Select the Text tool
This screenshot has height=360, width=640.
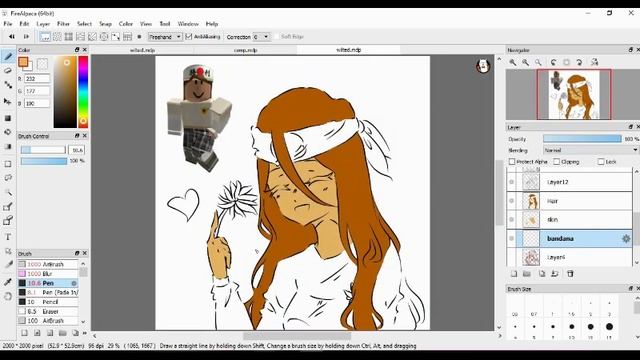click(8, 237)
